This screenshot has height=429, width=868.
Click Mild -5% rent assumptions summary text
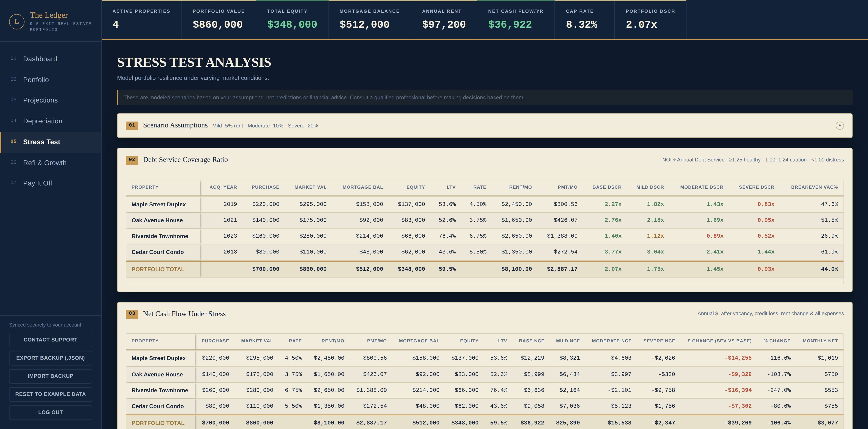265,126
